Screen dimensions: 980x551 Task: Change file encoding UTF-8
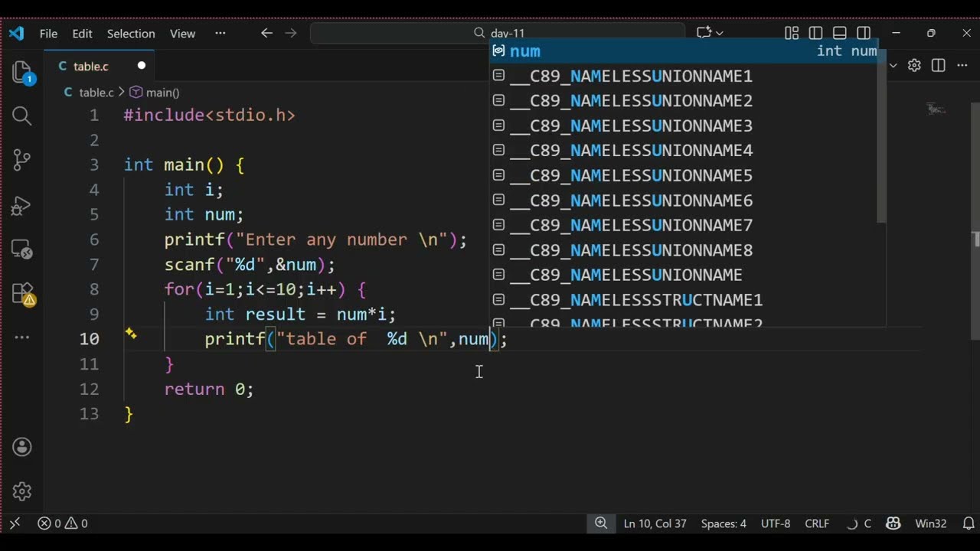(776, 523)
